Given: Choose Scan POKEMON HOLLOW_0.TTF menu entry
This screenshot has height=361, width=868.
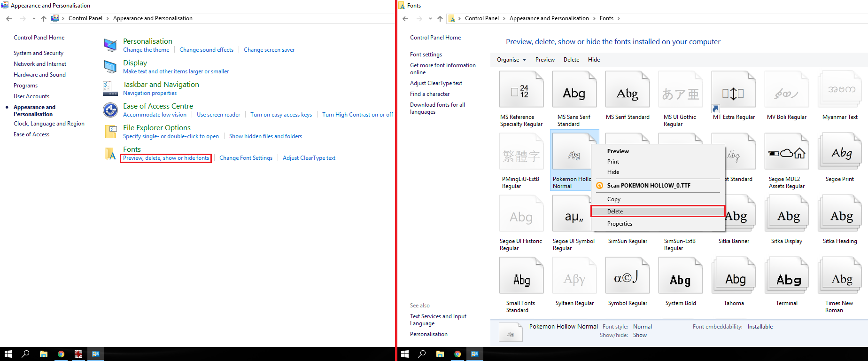Looking at the screenshot, I should click(x=658, y=186).
